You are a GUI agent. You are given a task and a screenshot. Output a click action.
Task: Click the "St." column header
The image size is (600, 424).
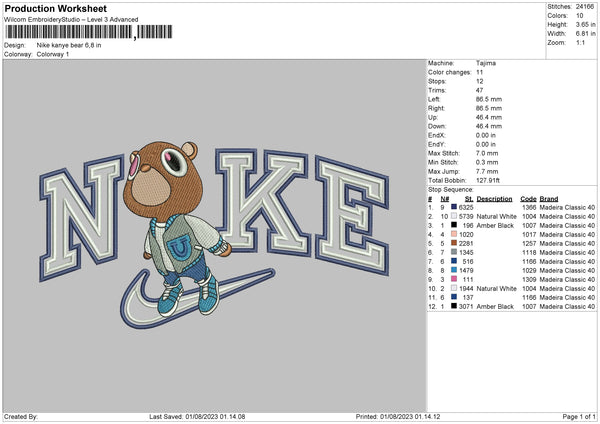coord(469,199)
